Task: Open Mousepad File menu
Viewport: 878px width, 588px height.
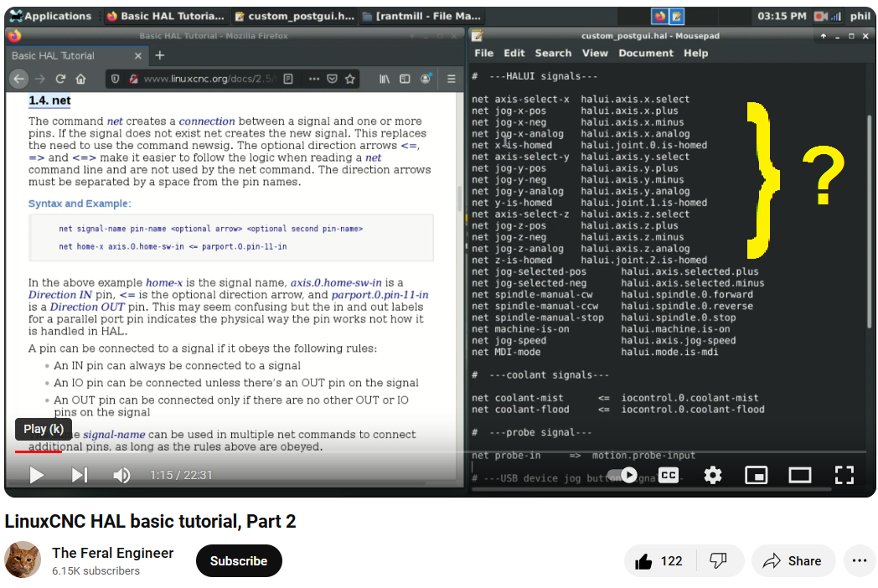Action: [483, 54]
